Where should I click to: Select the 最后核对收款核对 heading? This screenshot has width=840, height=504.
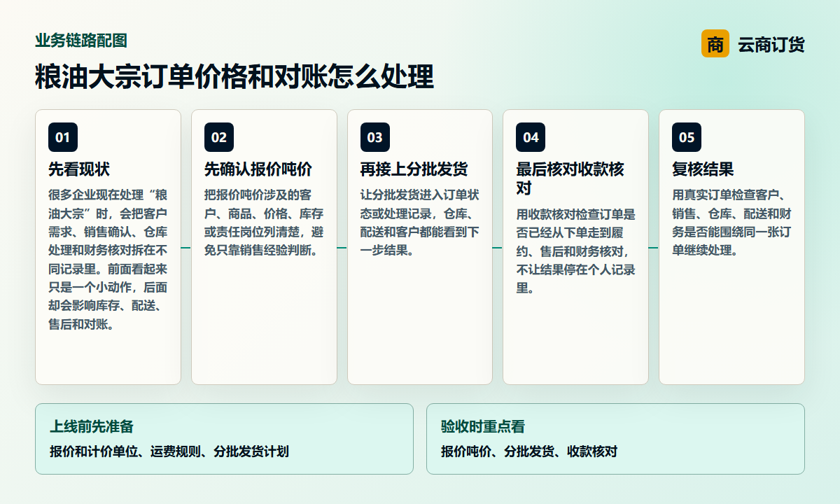click(x=570, y=178)
